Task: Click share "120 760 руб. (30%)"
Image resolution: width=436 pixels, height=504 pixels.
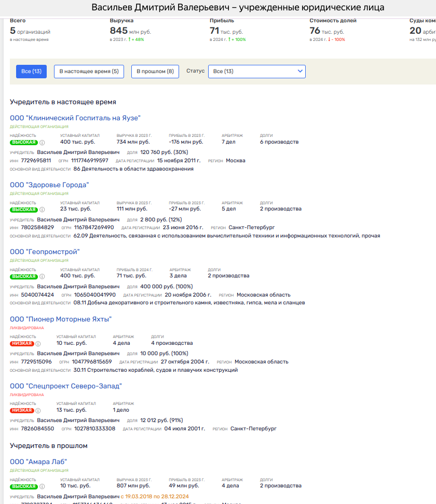Action: pyautogui.click(x=164, y=152)
